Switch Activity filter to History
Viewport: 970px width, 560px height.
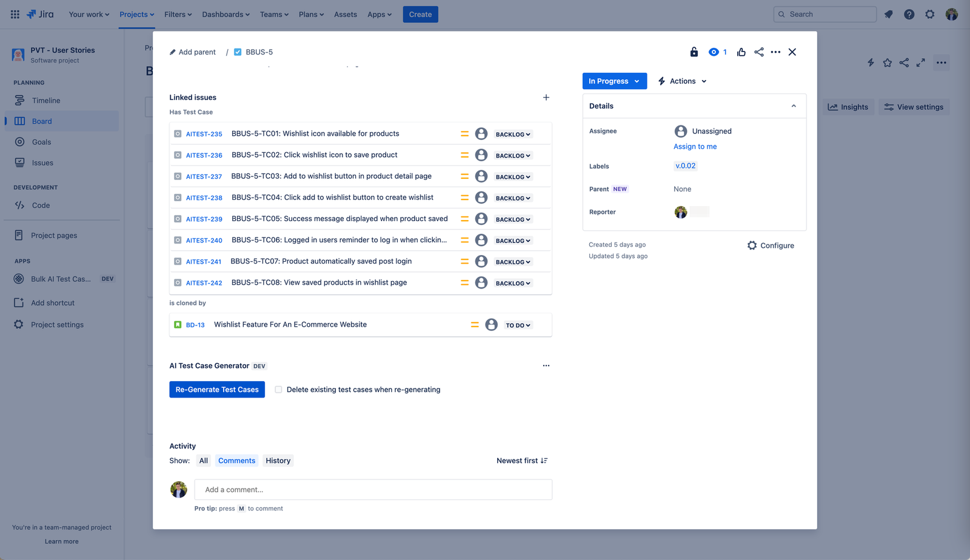(278, 461)
